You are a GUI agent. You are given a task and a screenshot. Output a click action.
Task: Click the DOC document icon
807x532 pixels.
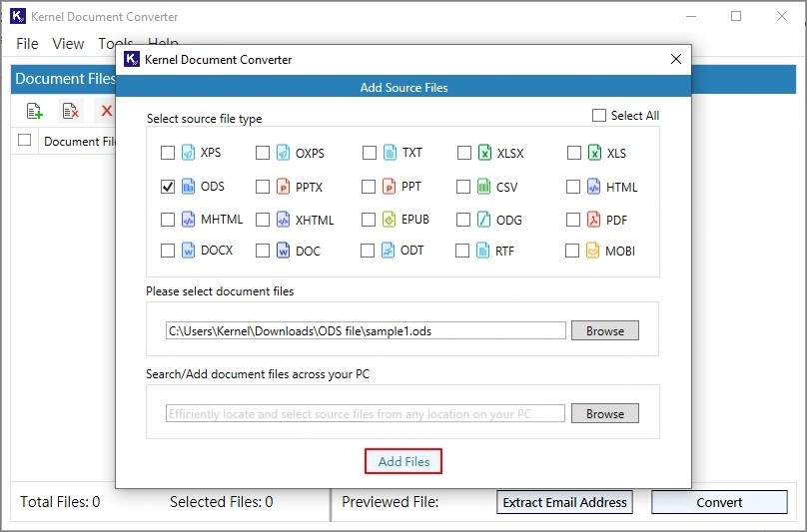point(283,251)
